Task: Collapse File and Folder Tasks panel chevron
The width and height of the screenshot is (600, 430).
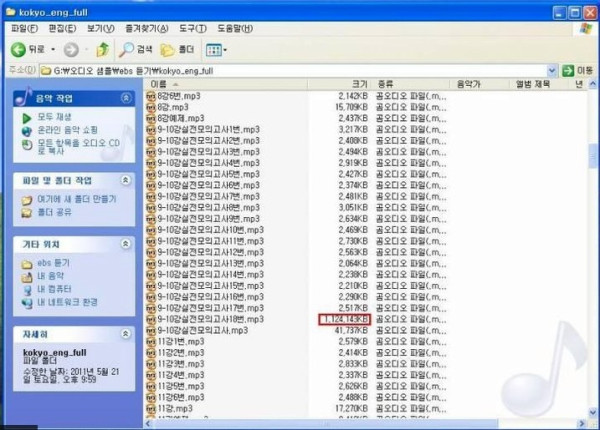Action: 126,180
